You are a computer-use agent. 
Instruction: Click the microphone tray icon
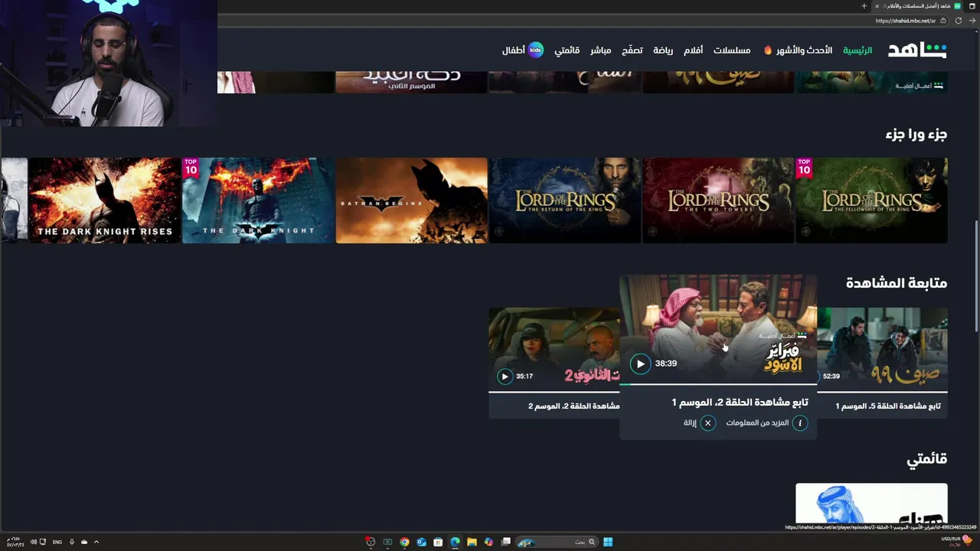pos(72,542)
